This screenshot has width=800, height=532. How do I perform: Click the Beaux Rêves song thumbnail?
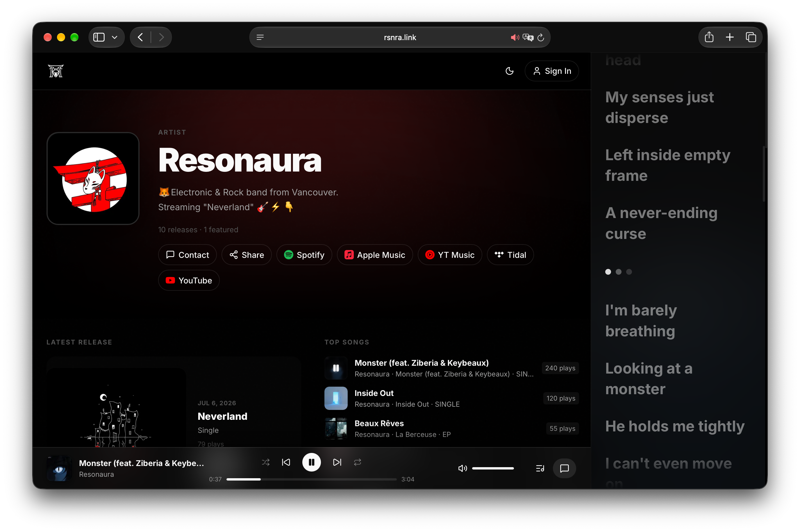point(336,429)
